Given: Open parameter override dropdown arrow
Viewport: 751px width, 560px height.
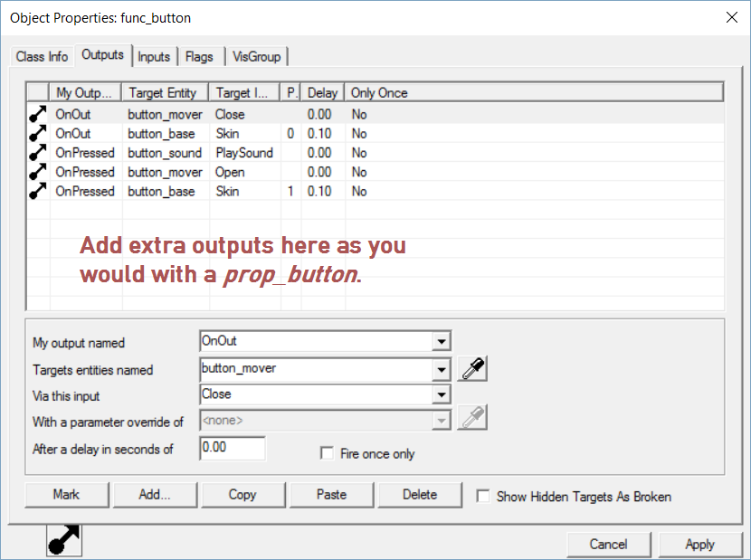Looking at the screenshot, I should (442, 421).
